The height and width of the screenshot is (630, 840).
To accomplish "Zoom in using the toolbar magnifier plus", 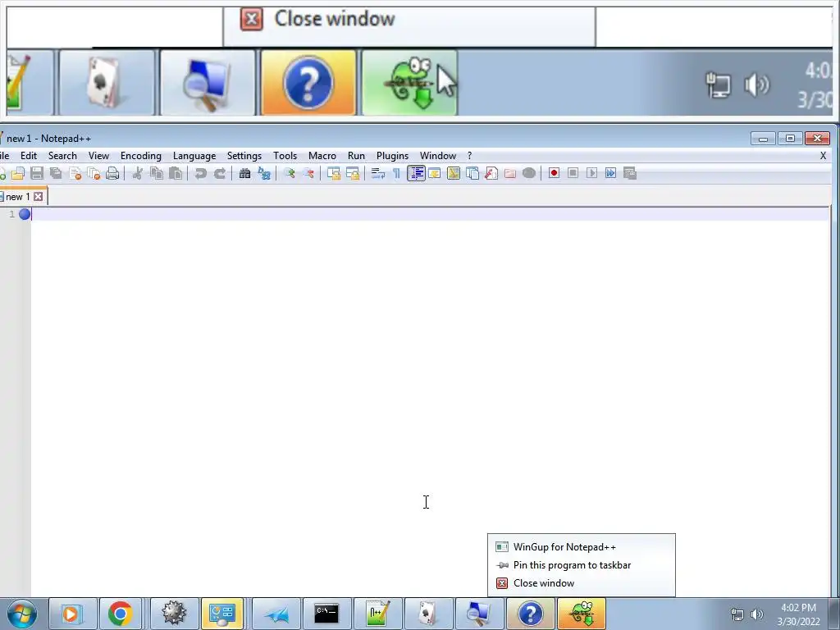I will 290,173.
